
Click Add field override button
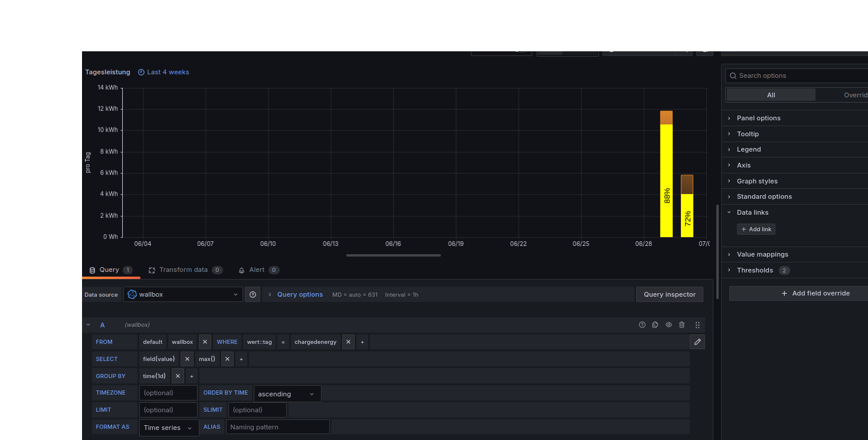tap(815, 293)
